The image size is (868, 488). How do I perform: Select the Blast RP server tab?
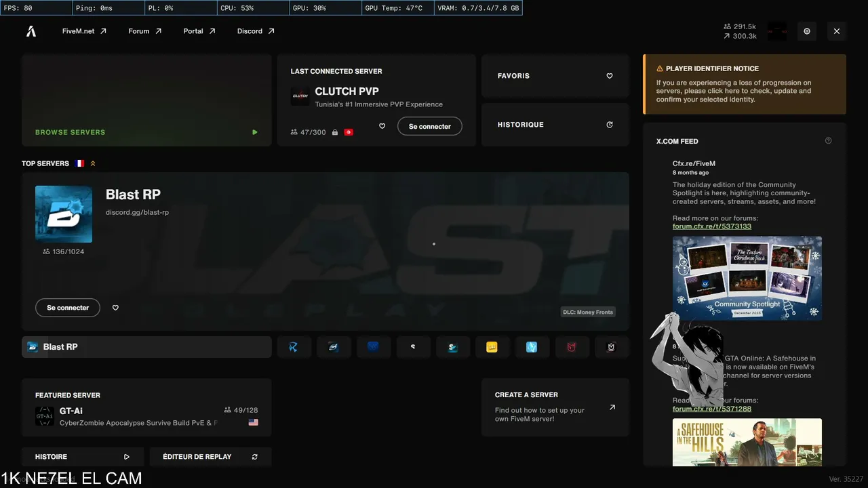point(146,347)
